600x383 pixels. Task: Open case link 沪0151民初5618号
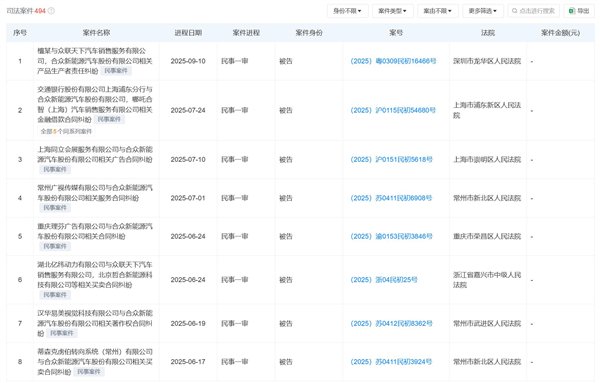pyautogui.click(x=391, y=160)
